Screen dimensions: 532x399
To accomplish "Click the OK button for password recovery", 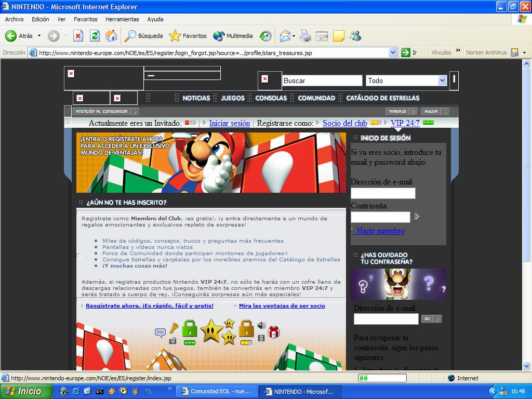I will [431, 319].
